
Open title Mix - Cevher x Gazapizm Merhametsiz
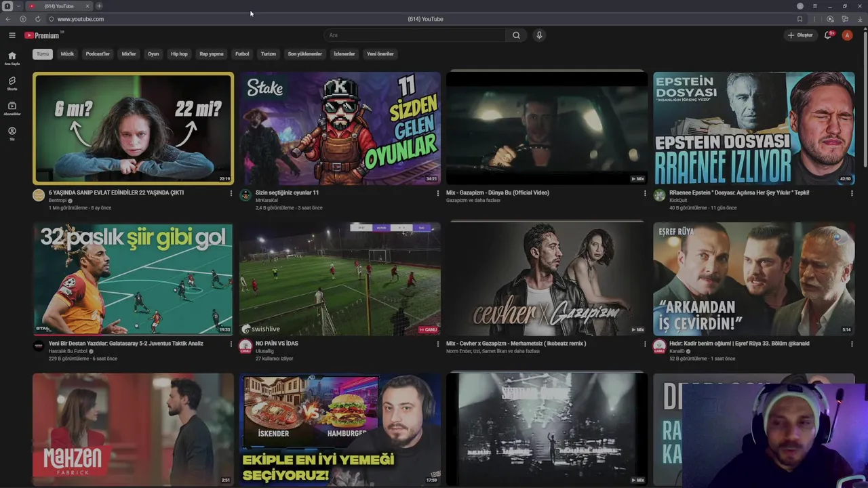(516, 343)
